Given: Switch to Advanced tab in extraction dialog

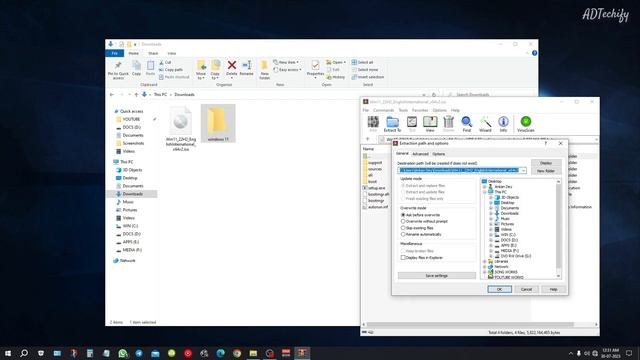Looking at the screenshot, I should point(420,154).
